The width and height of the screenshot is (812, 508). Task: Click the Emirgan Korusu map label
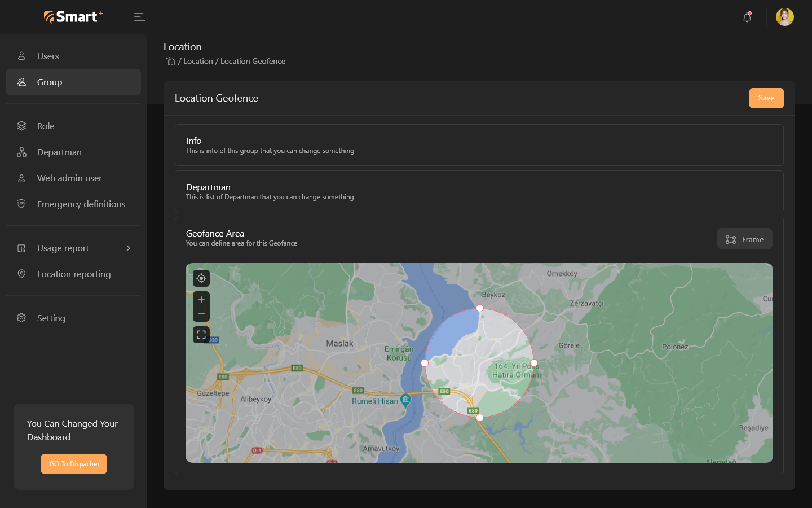(399, 353)
